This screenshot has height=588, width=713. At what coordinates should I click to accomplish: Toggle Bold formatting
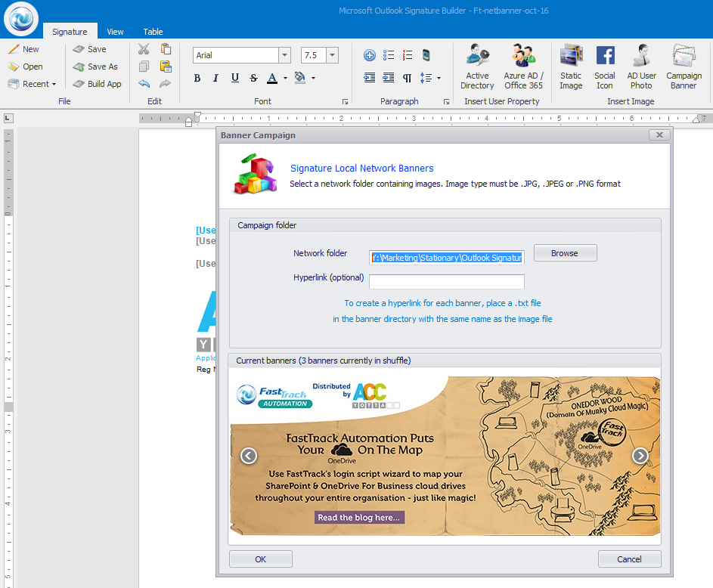(x=197, y=78)
